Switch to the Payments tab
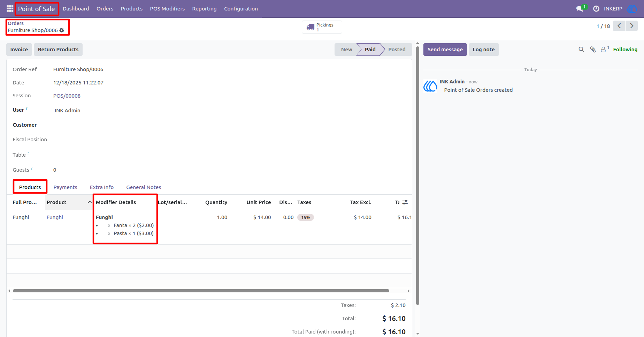This screenshot has height=337, width=644. [x=65, y=187]
